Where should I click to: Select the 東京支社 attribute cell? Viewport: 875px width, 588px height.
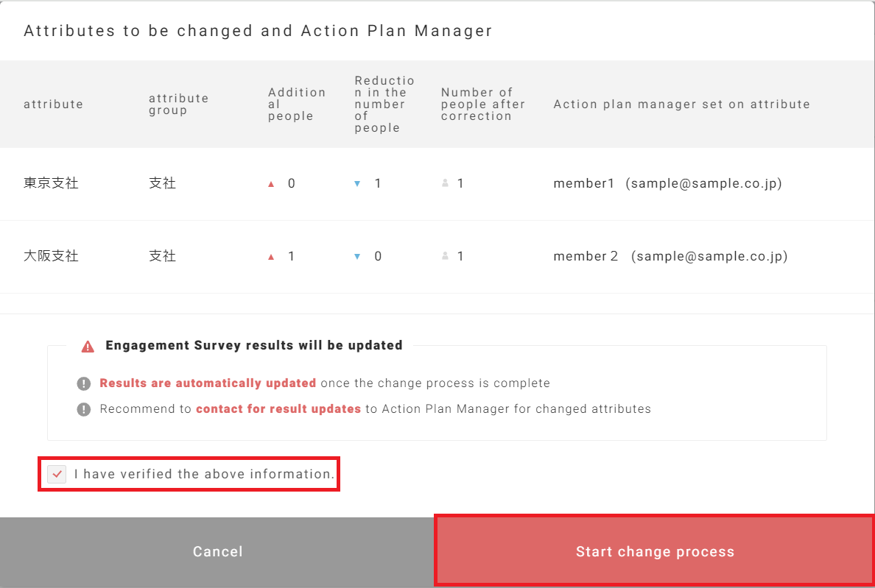click(51, 184)
